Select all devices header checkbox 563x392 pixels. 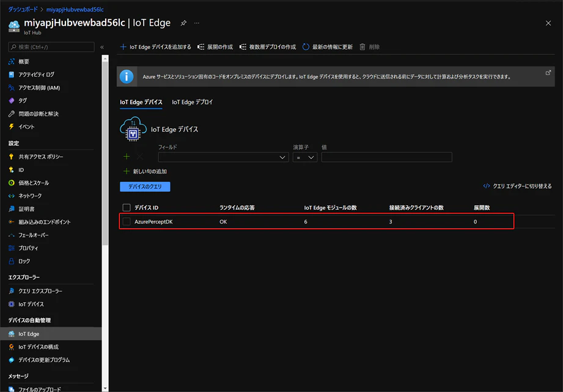pyautogui.click(x=127, y=208)
